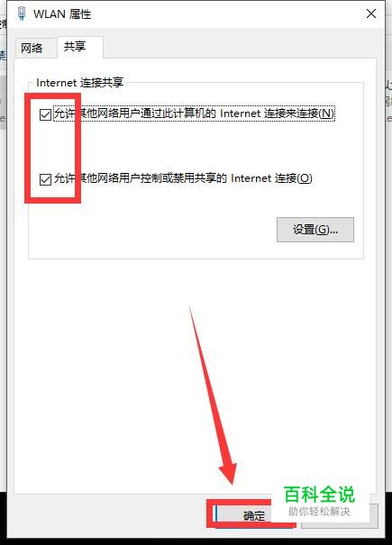The image size is (392, 545).
Task: Click the Internet 连接共享 group heading
Action: pyautogui.click(x=79, y=83)
